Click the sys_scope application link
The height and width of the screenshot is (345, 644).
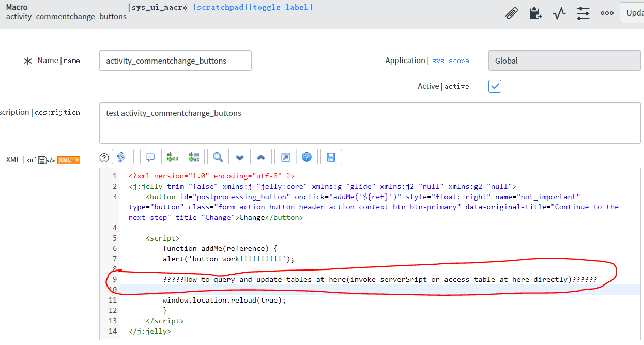450,61
